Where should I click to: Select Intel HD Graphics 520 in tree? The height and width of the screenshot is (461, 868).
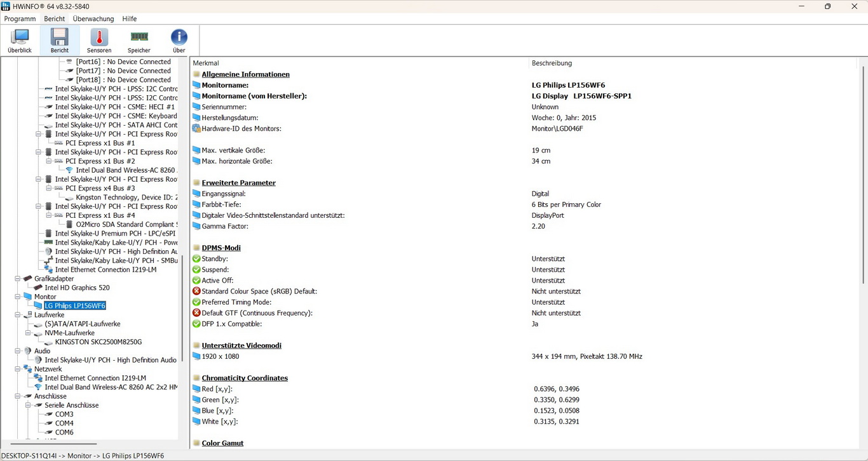coord(77,288)
